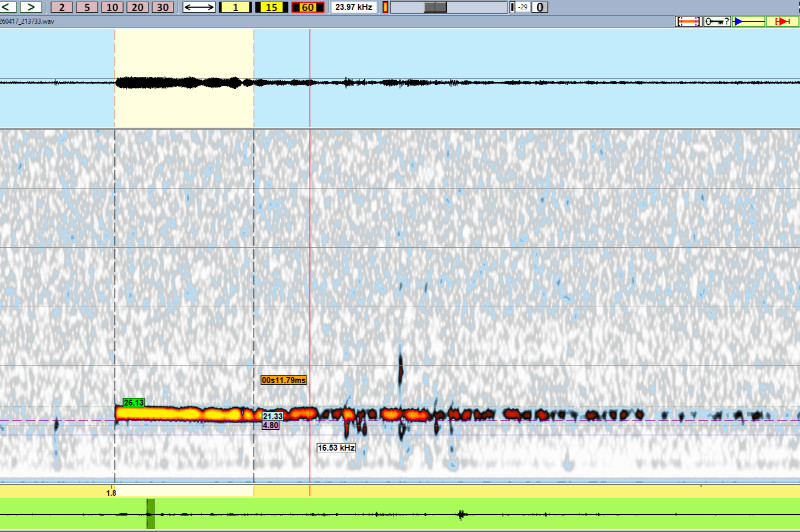Click the 0 reset button beside -29
The height and width of the screenshot is (532, 800).
click(x=539, y=7)
